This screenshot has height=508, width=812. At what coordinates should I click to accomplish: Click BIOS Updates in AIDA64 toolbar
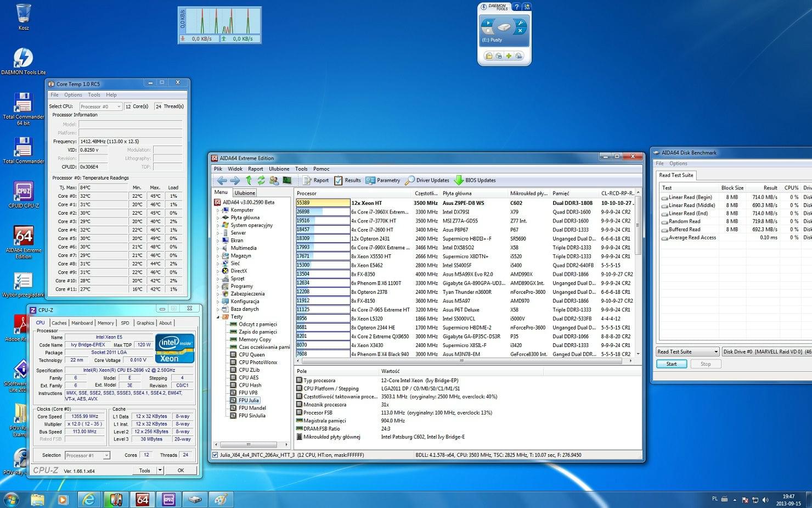pyautogui.click(x=475, y=180)
